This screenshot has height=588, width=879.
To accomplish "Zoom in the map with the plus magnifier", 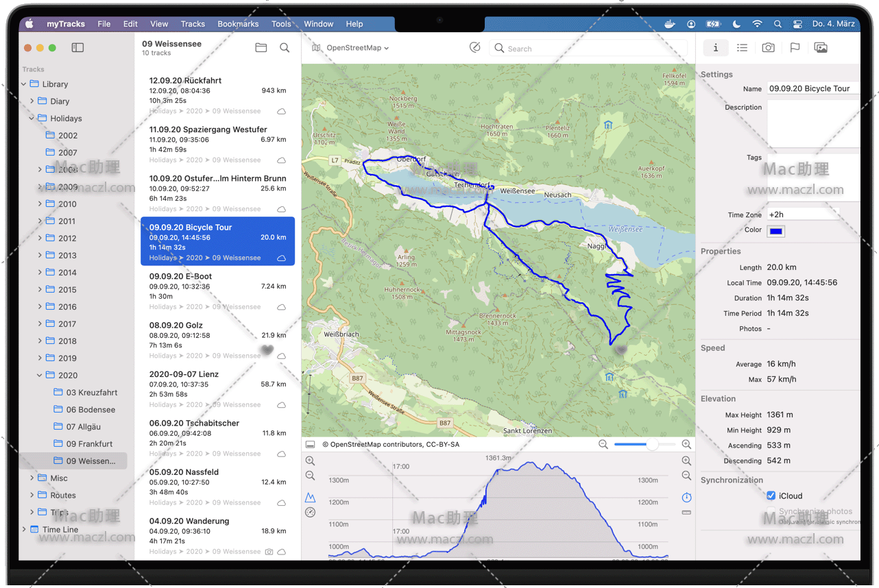I will click(x=686, y=445).
